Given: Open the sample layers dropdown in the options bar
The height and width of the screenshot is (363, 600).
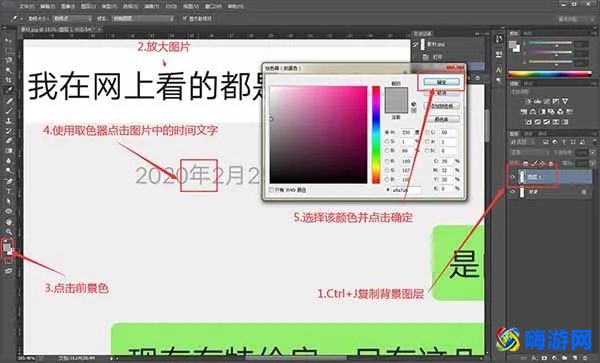Looking at the screenshot, I should (x=143, y=18).
